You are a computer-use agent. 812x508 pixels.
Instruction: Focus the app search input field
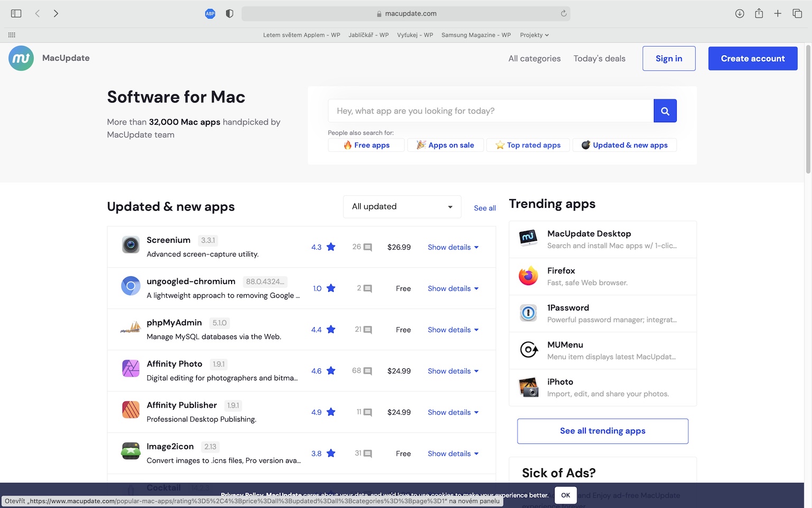(491, 111)
